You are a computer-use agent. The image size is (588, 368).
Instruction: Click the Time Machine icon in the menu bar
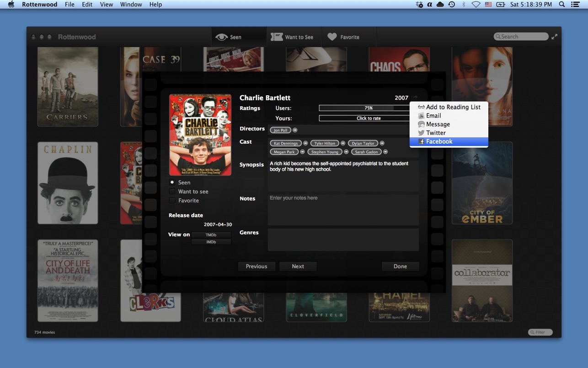452,5
